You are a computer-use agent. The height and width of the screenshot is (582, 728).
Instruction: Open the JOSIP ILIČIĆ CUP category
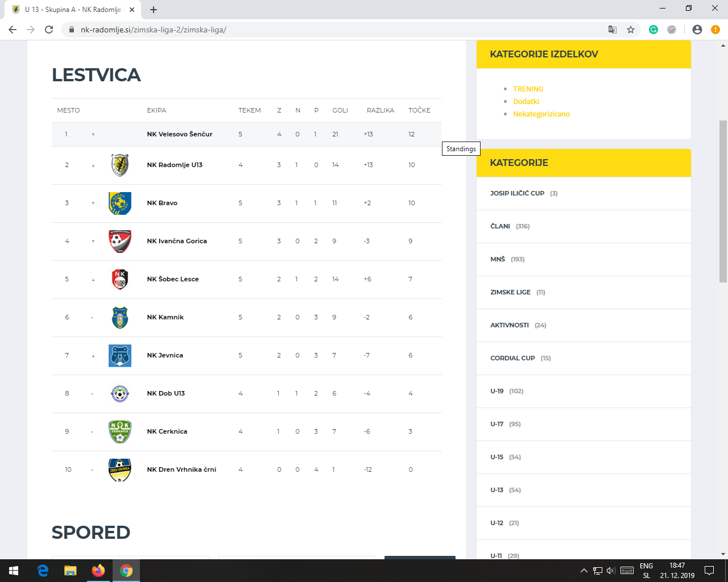[x=517, y=193]
